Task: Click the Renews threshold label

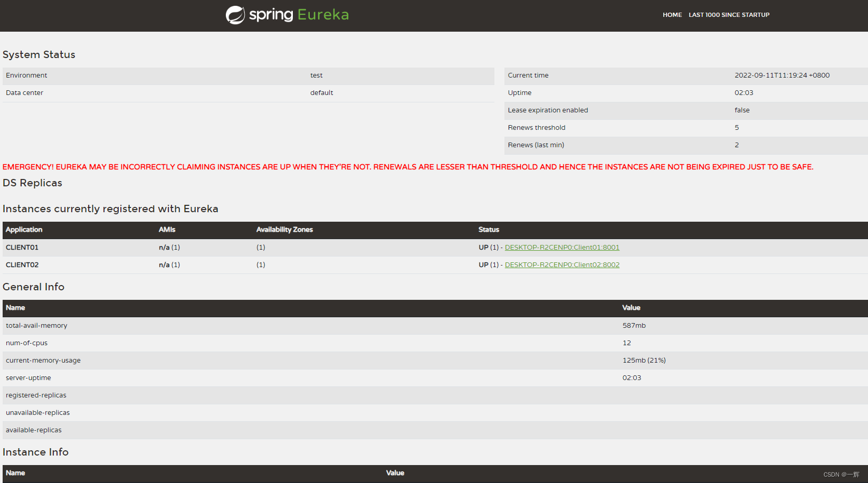Action: (537, 128)
